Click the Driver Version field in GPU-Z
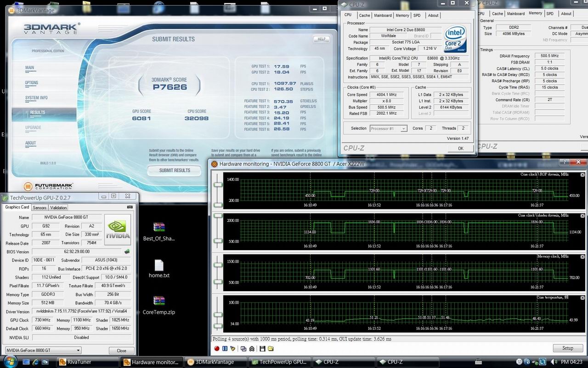The image size is (588, 368). [x=81, y=311]
